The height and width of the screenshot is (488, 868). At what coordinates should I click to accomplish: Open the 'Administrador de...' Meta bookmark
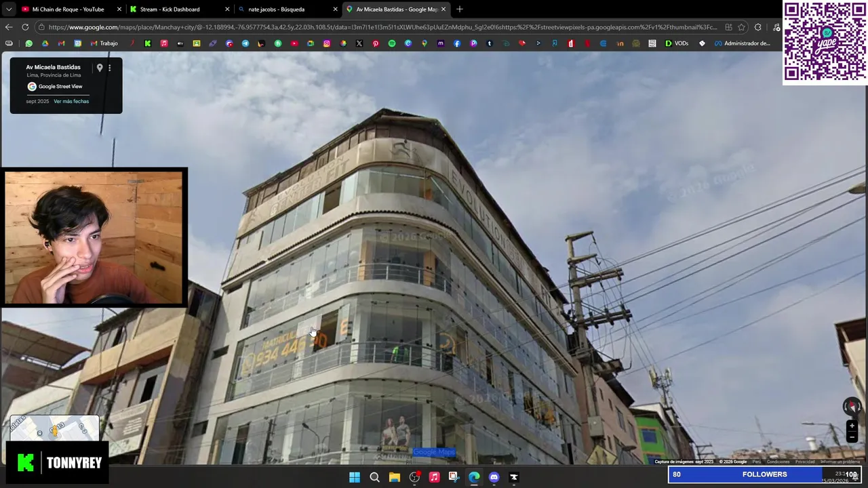(x=743, y=43)
